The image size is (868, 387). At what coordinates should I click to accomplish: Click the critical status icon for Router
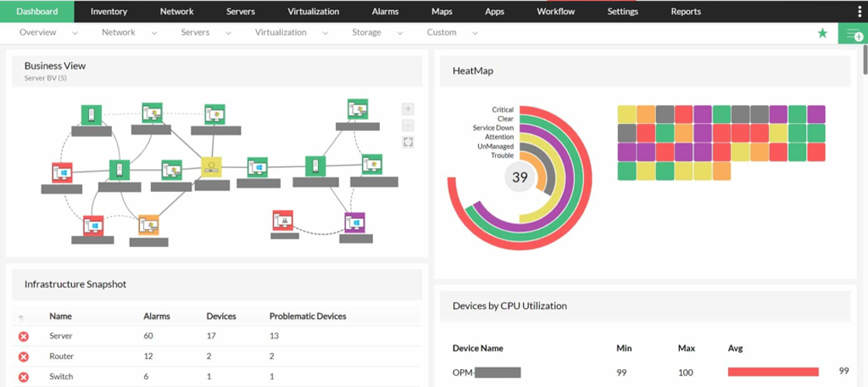pos(23,357)
